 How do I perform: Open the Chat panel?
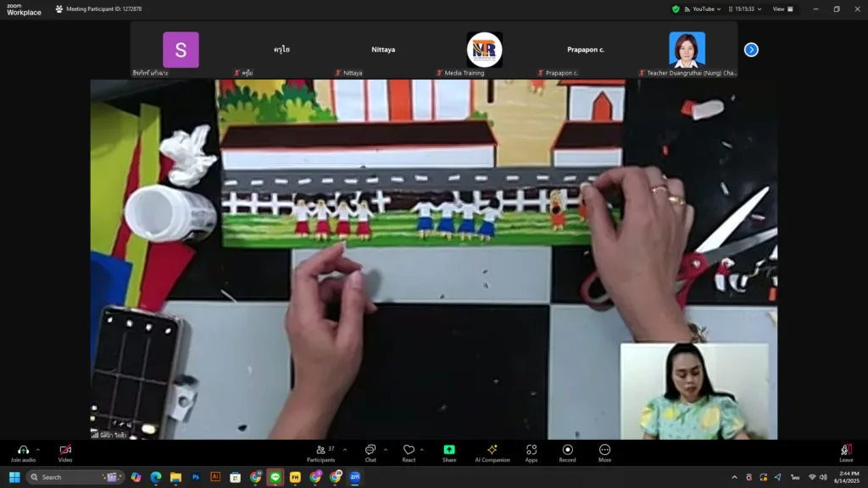pyautogui.click(x=370, y=450)
